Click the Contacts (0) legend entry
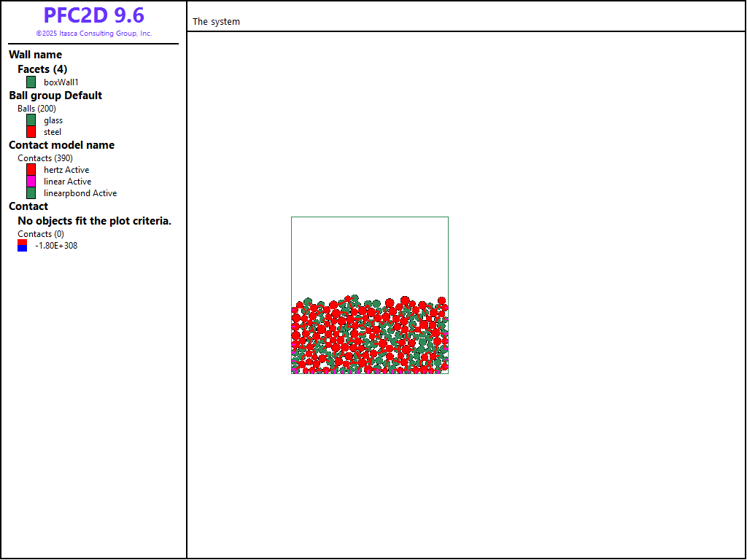The height and width of the screenshot is (560, 747). (40, 234)
